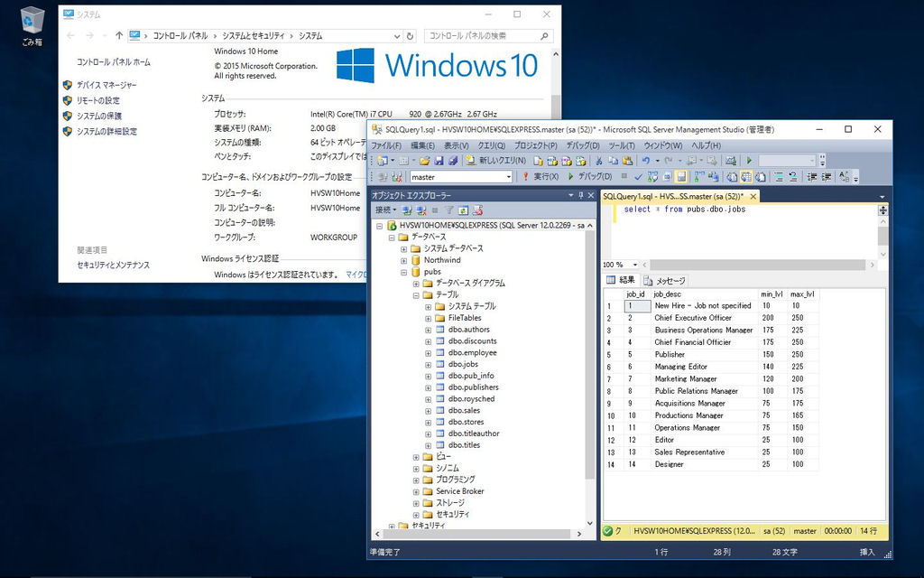This screenshot has width=924, height=578.
Task: Click the デバッグ(D) button
Action: click(x=590, y=176)
